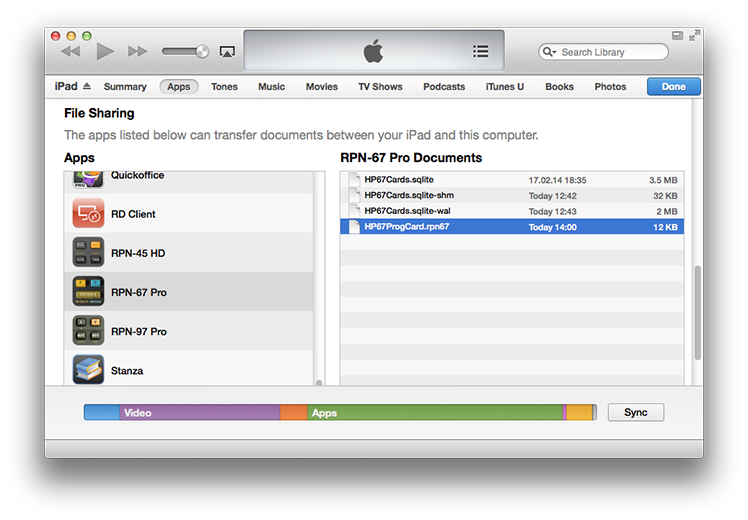Click the HP67Cards.sqlite file icon
Viewport: 748px width, 520px height.
354,180
